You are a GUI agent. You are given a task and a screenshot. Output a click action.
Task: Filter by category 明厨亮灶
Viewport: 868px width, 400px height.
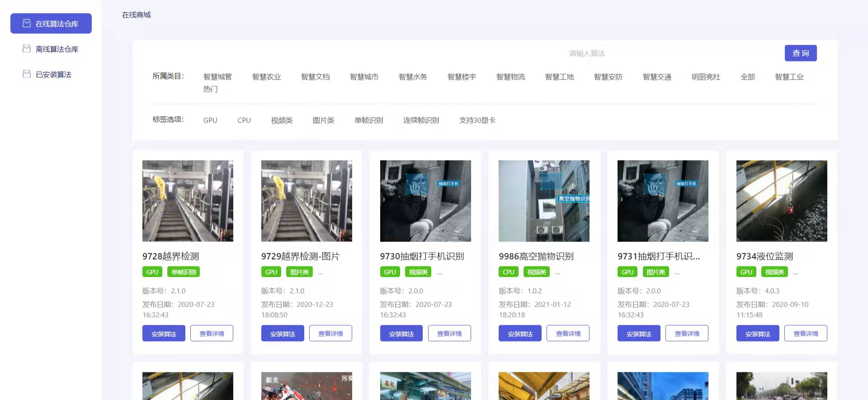click(706, 77)
